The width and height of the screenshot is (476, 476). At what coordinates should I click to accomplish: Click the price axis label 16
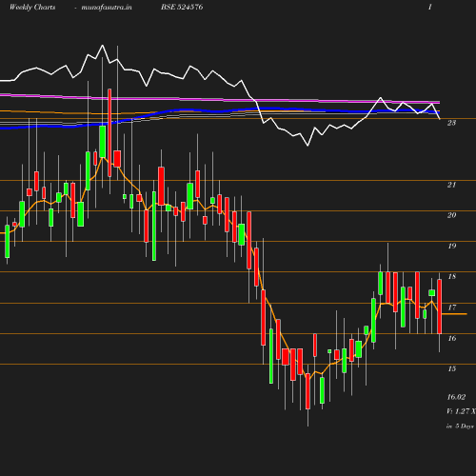point(451,338)
